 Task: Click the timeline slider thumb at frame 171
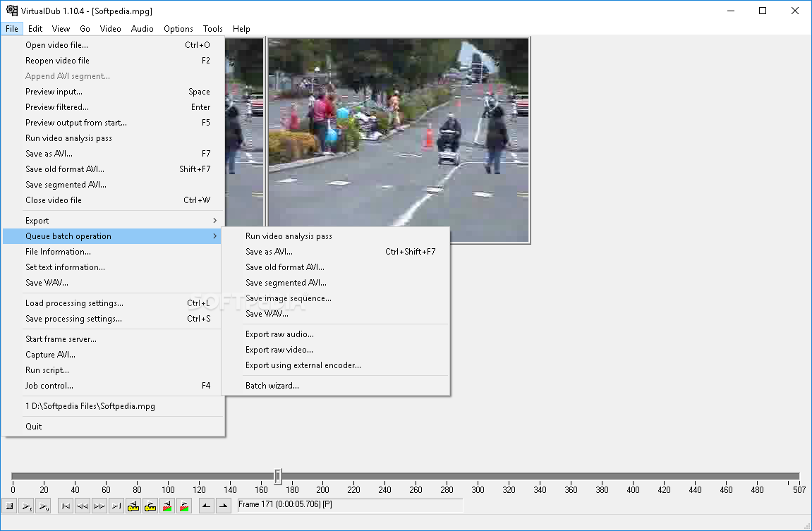(278, 476)
